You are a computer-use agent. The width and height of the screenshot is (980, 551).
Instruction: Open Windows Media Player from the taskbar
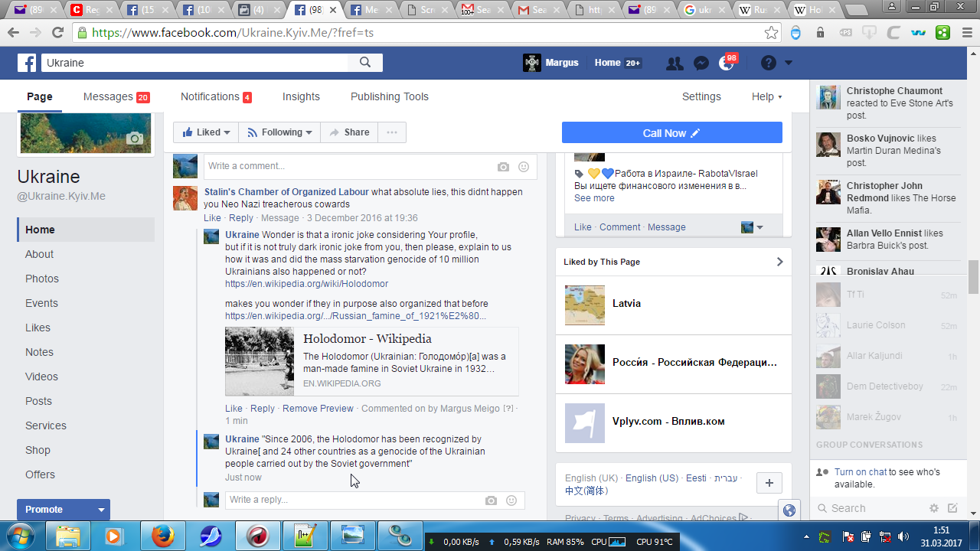click(114, 536)
